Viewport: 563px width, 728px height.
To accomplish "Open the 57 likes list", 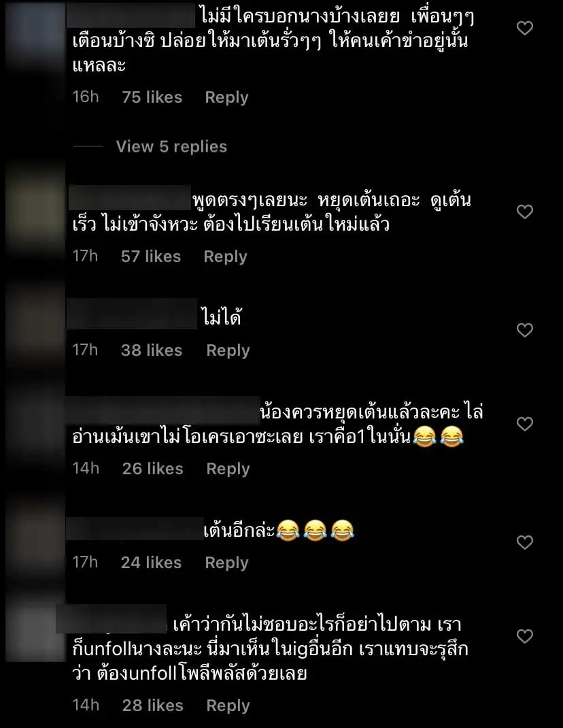I will pos(151,257).
